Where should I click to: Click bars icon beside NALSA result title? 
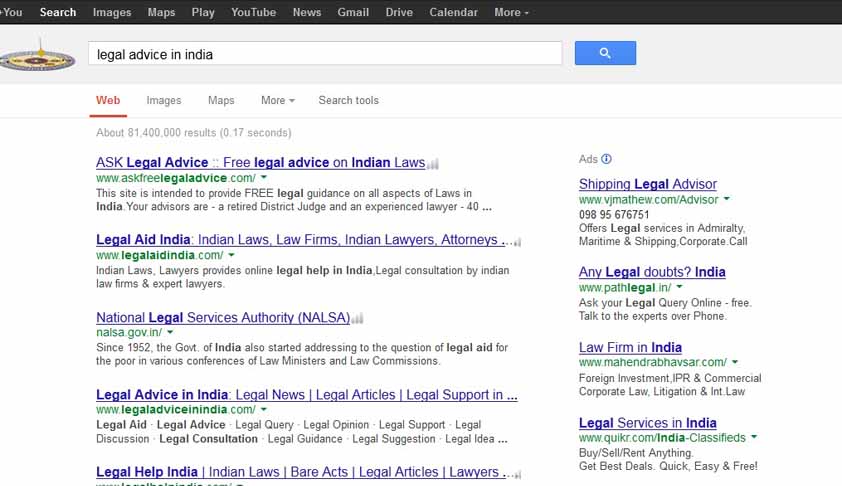click(357, 319)
